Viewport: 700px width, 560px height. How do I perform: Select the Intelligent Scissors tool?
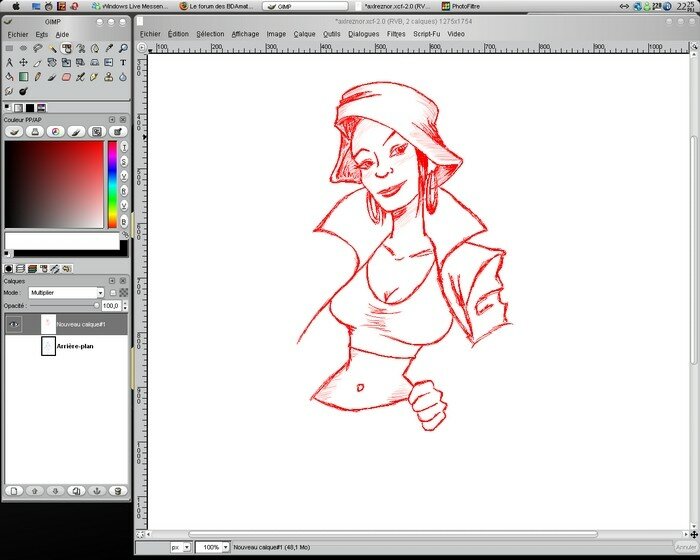click(x=80, y=48)
